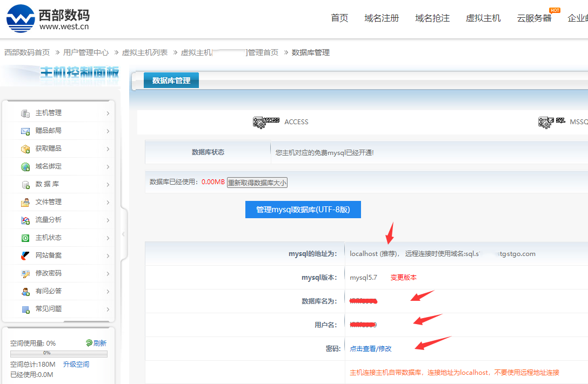The height and width of the screenshot is (384, 588).
Task: Click the 流量分析 chart icon
Action: click(x=25, y=220)
